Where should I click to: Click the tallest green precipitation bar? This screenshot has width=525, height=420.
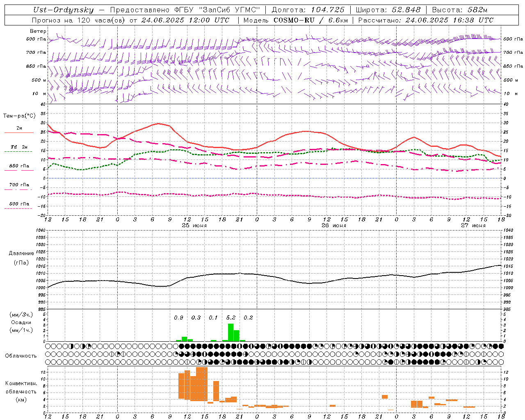coord(231,332)
